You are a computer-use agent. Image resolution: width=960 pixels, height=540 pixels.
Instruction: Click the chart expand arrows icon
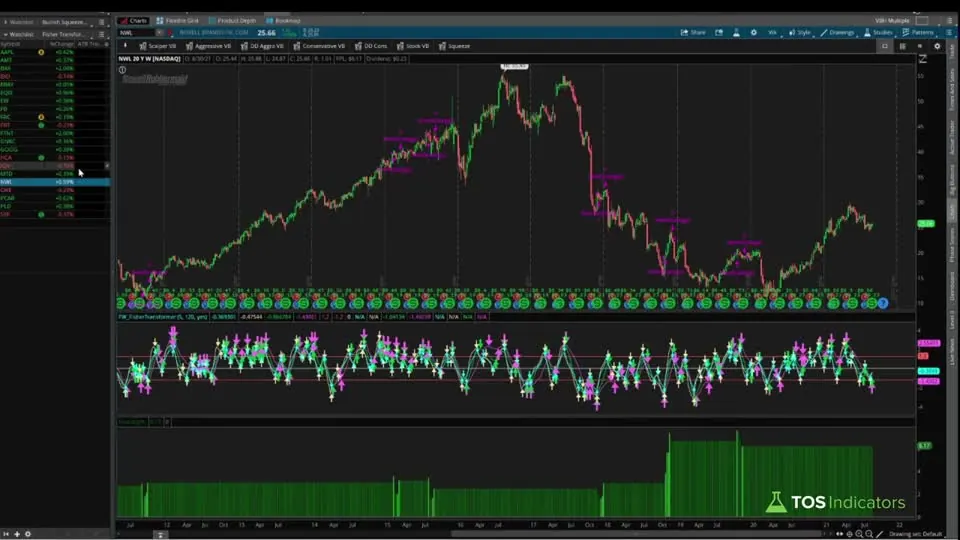click(923, 59)
